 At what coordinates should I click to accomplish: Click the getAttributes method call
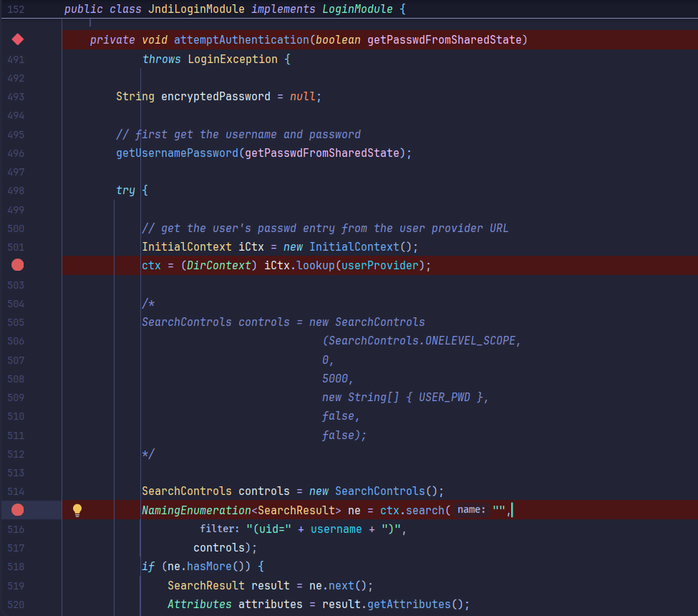coord(409,604)
